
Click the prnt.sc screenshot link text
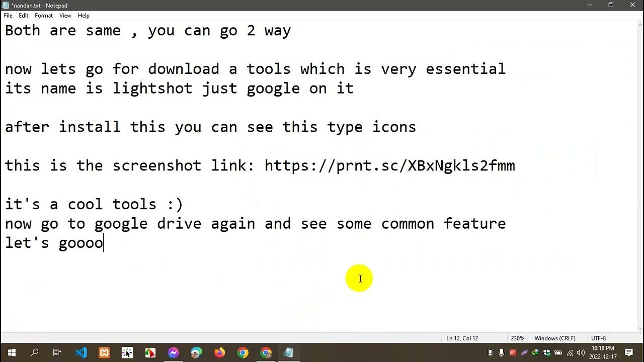click(x=390, y=165)
